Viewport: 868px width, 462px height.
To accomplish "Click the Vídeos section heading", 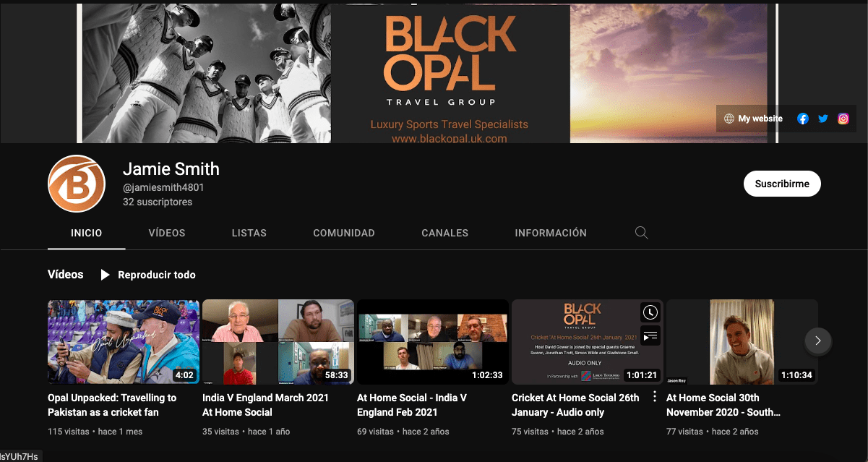I will [66, 275].
